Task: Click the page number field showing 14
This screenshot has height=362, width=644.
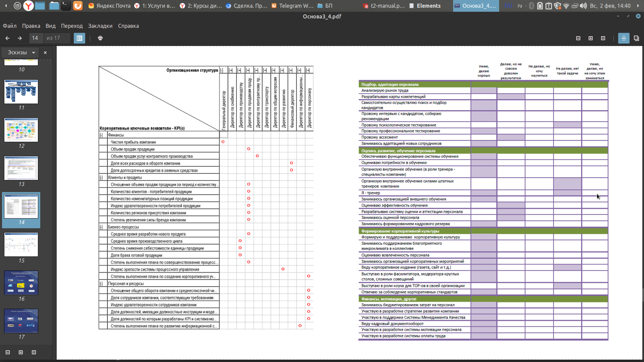Action: tap(36, 38)
